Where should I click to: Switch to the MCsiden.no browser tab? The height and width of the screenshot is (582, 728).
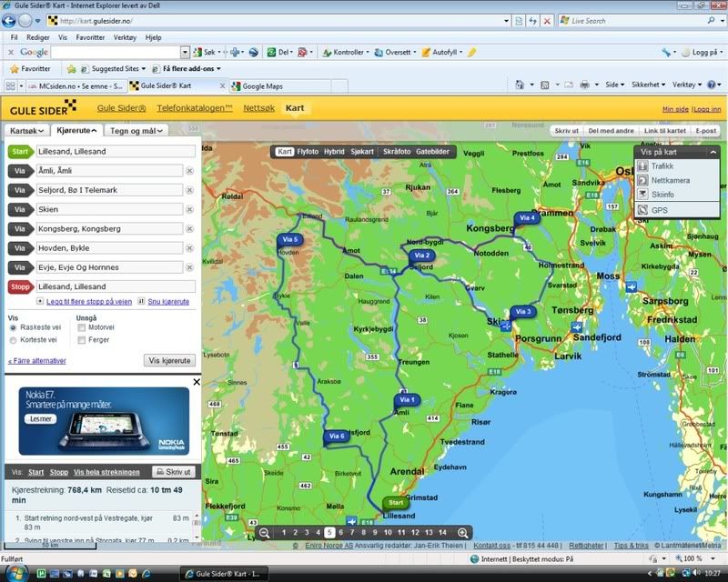tap(75, 86)
